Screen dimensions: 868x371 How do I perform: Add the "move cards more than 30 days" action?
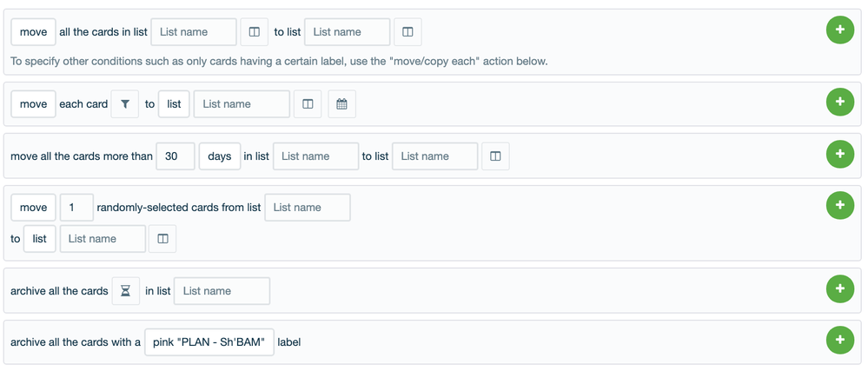pos(839,154)
